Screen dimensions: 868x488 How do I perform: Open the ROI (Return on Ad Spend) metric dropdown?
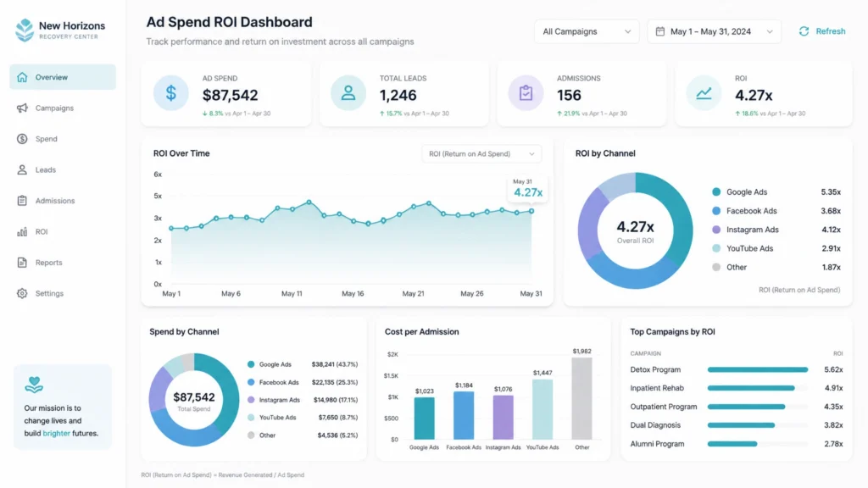pos(481,154)
